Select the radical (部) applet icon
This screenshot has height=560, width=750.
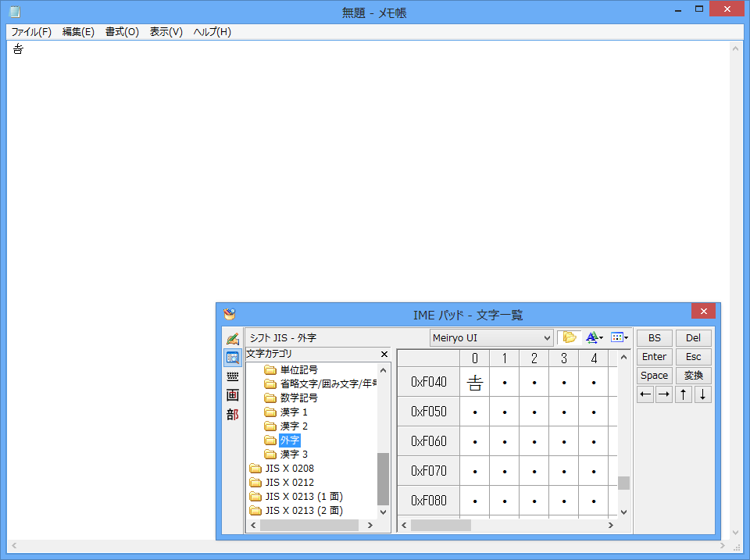(x=232, y=414)
